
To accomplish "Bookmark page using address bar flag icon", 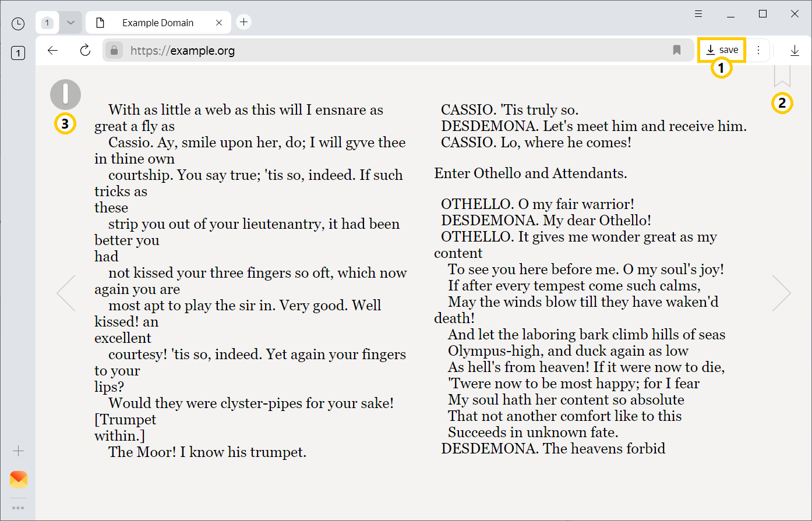I will (677, 51).
